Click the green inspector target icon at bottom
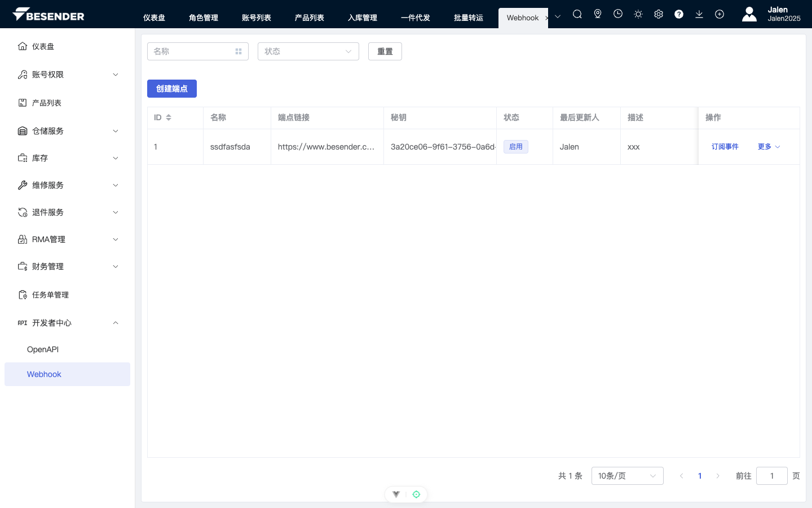This screenshot has width=812, height=508. (416, 494)
